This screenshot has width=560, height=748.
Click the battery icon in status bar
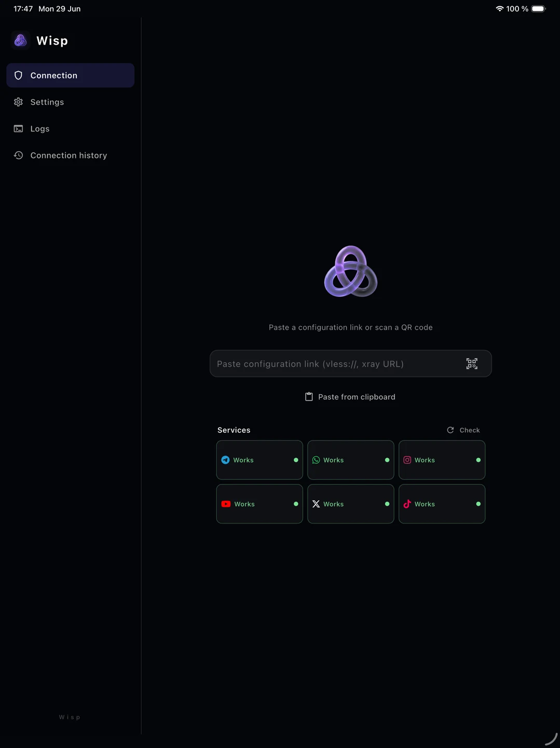[539, 9]
